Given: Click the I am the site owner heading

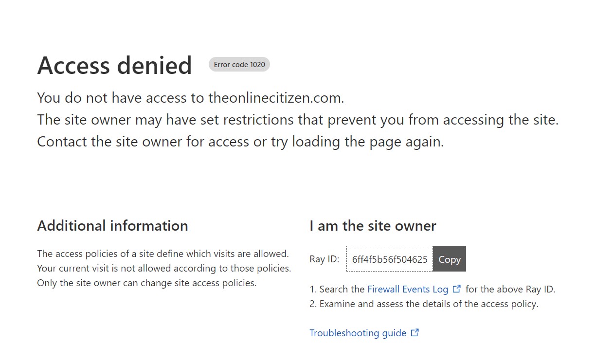Looking at the screenshot, I should pyautogui.click(x=373, y=226).
